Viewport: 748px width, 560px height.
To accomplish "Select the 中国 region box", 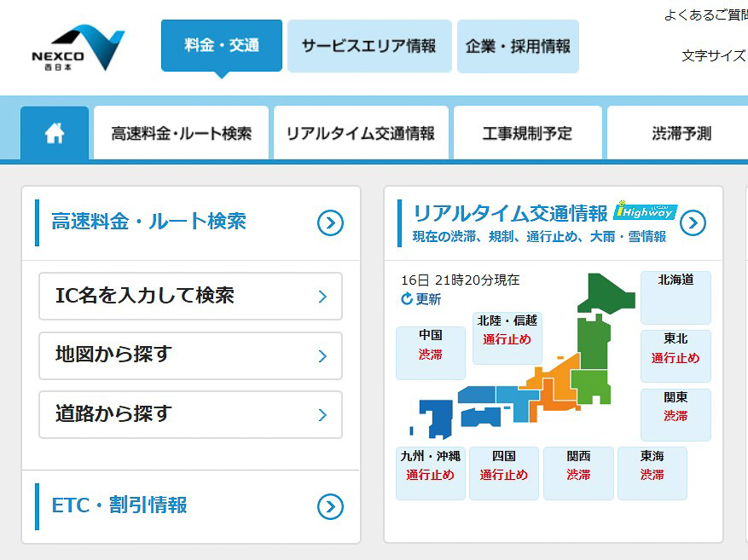I will click(x=430, y=353).
